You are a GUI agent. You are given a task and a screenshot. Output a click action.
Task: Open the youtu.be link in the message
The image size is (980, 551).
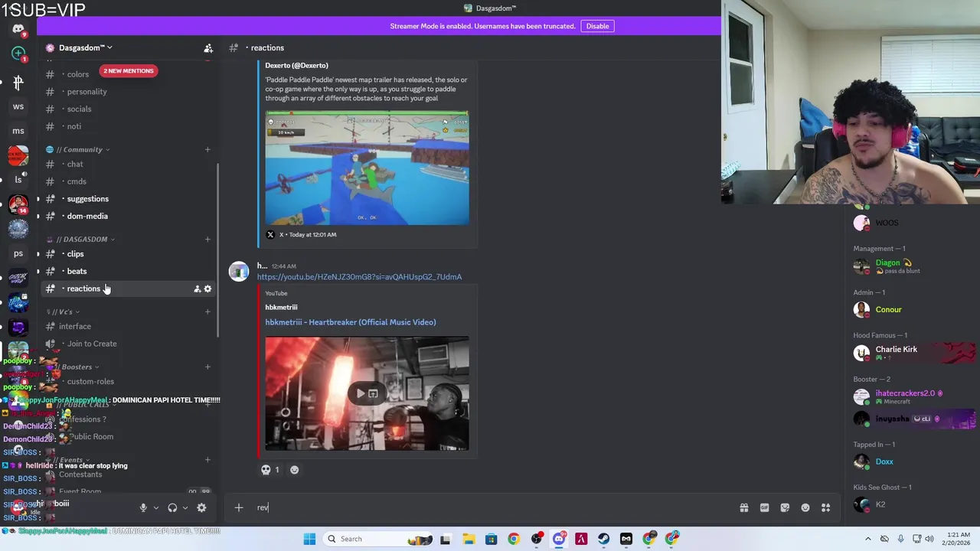pos(359,277)
